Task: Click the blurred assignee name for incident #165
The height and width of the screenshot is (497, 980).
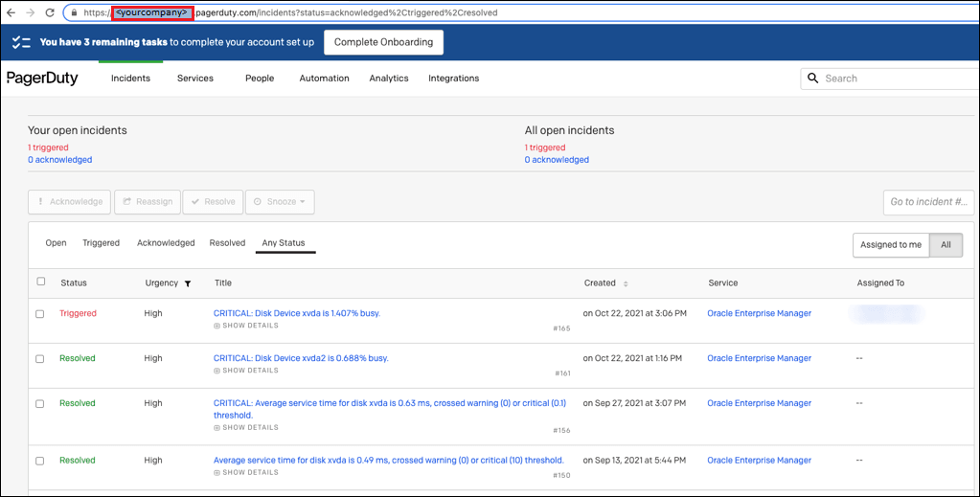Action: tap(886, 314)
